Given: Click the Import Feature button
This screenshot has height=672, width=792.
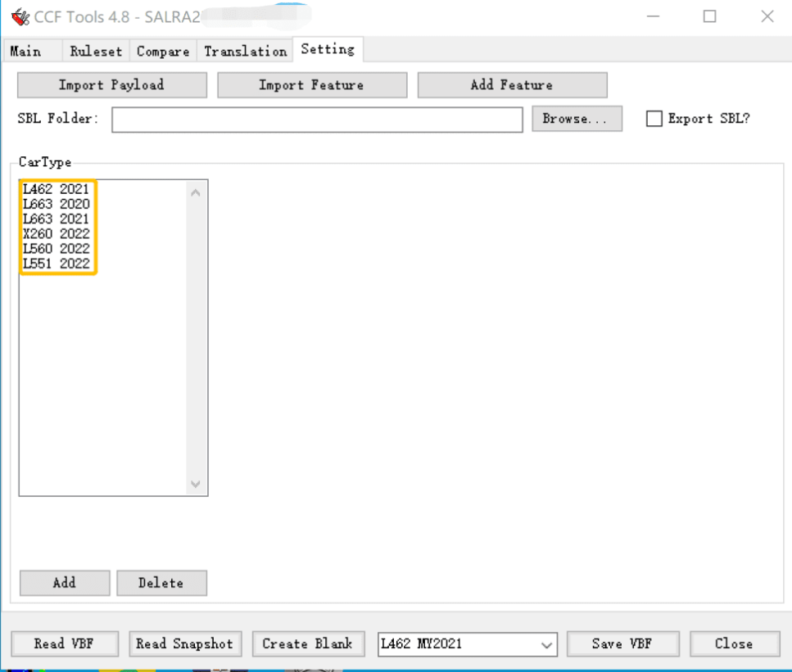Looking at the screenshot, I should pyautogui.click(x=312, y=85).
